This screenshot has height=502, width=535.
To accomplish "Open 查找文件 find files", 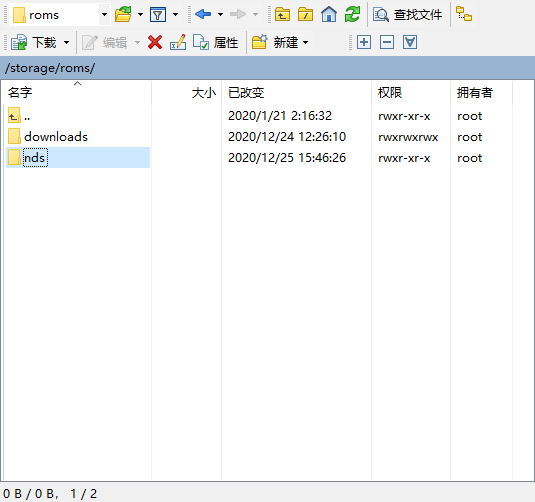I will [407, 15].
